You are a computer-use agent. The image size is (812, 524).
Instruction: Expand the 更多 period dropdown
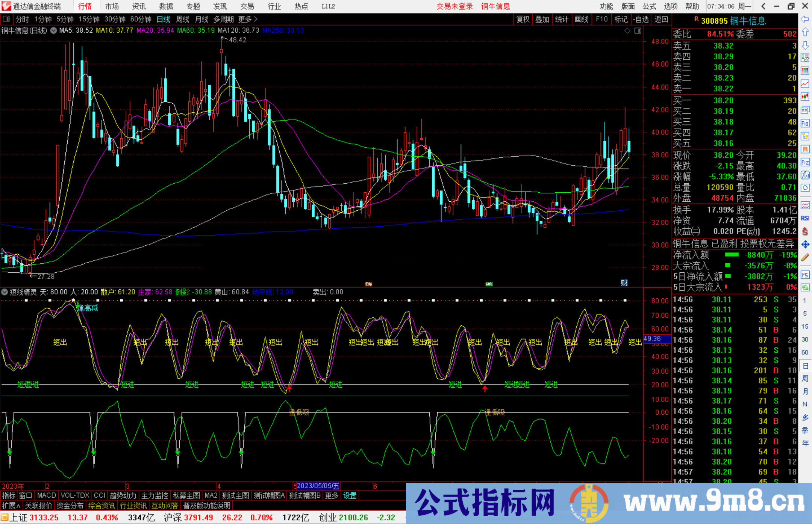pyautogui.click(x=247, y=19)
